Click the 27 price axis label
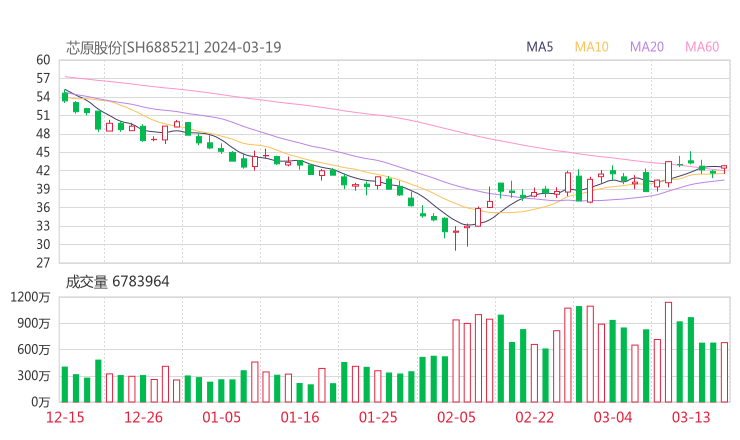Screen dimensions: 740x440 [43, 263]
